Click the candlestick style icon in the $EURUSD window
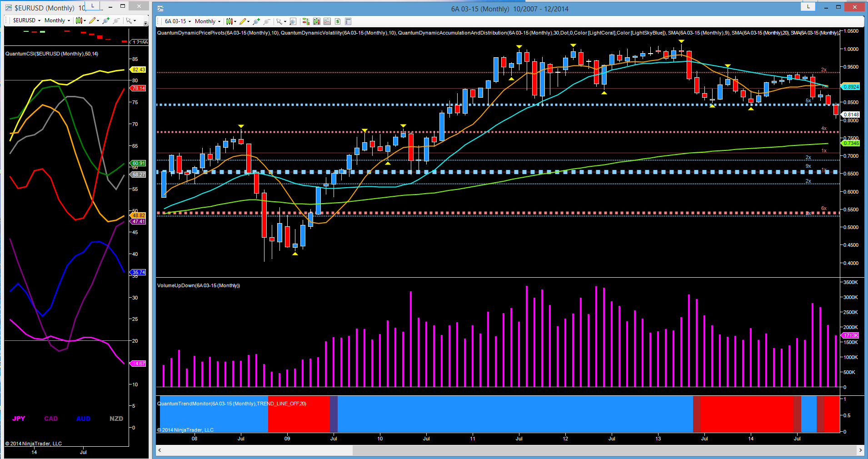The height and width of the screenshot is (459, 868). [79, 20]
